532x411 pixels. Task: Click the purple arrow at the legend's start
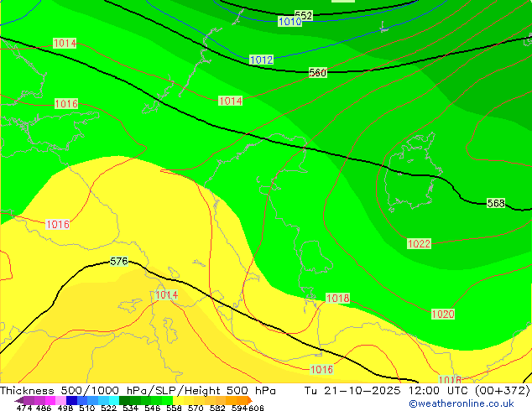point(18,400)
